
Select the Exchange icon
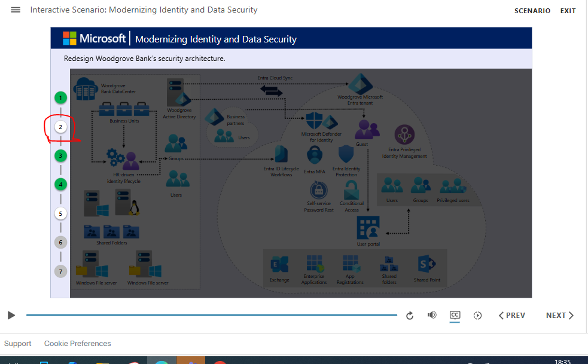pyautogui.click(x=280, y=265)
